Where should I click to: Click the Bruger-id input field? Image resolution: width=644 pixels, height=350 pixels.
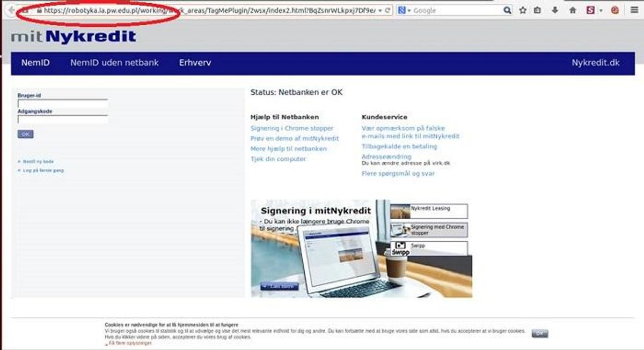click(x=63, y=103)
